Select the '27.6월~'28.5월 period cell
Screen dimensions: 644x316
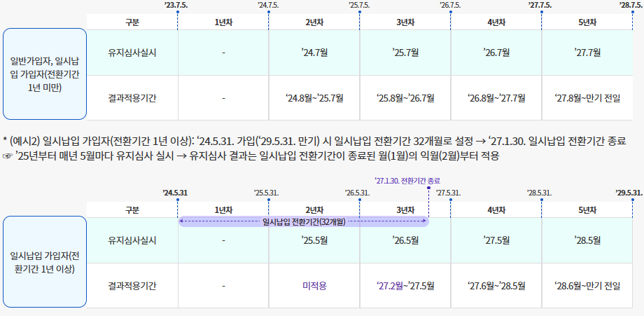tap(496, 286)
